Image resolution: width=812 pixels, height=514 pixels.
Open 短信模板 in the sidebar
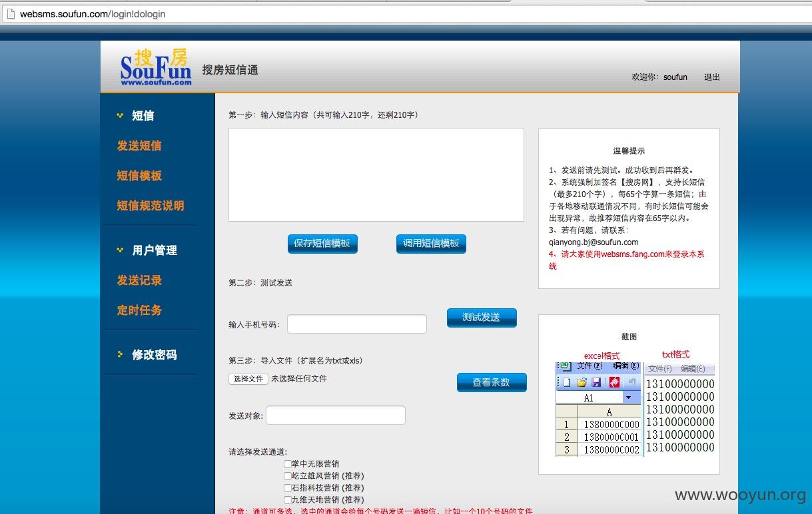[x=139, y=176]
